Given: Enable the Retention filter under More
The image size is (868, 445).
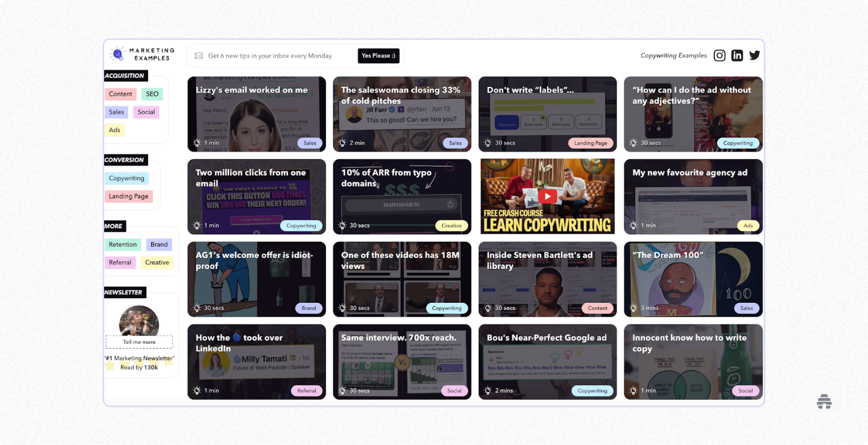Looking at the screenshot, I should point(122,244).
